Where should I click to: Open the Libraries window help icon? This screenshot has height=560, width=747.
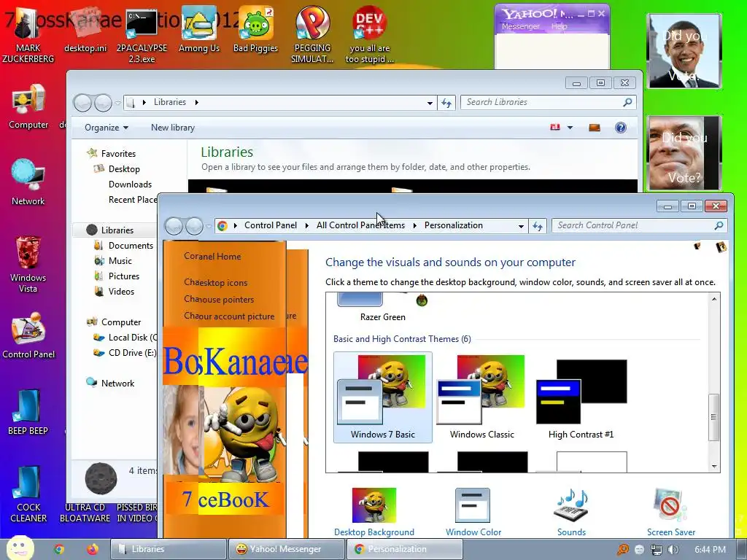click(620, 128)
